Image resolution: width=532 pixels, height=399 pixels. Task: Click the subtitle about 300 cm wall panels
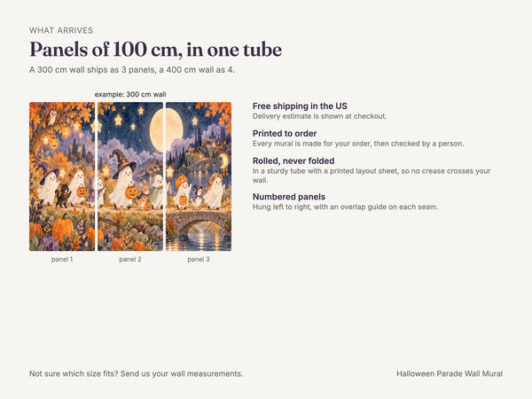[x=131, y=70]
